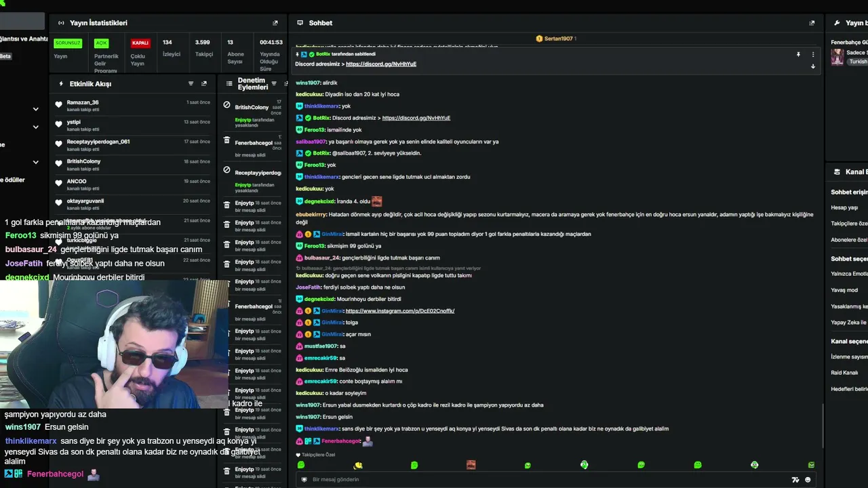Screen dimensions: 868x488
Task: Click the 'Takipçilere Özel' emote label
Action: (x=319, y=455)
